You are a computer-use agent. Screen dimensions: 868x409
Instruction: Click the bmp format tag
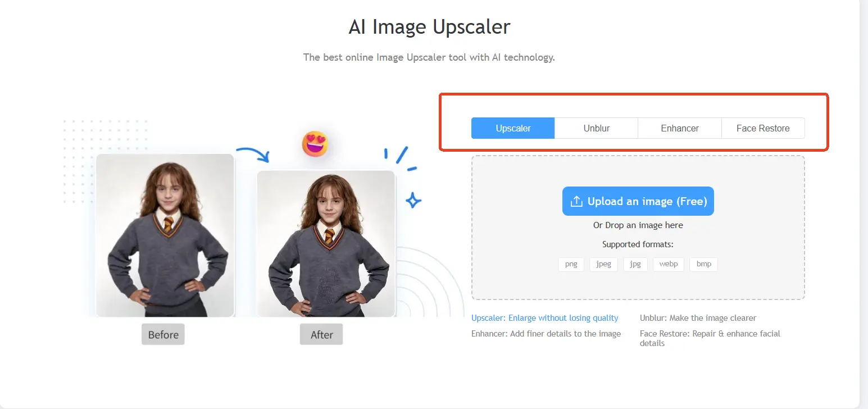(704, 264)
